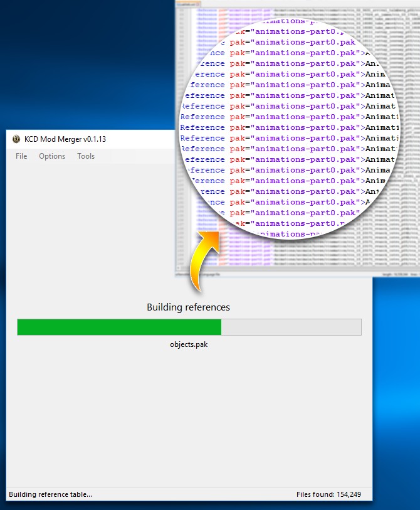
Task: Click the green filled part of progress bar
Action: coord(119,327)
